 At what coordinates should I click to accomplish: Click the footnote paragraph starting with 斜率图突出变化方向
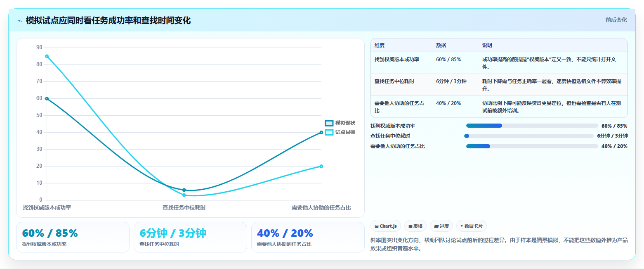(x=499, y=245)
